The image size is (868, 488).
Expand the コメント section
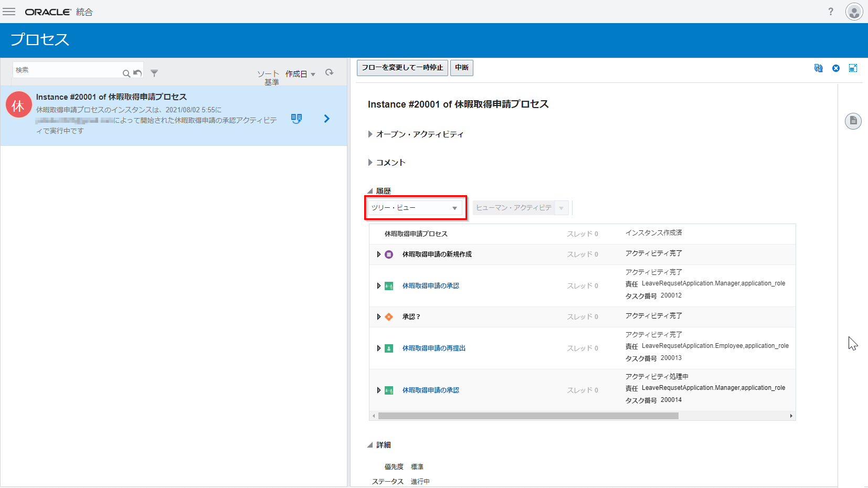coord(371,163)
